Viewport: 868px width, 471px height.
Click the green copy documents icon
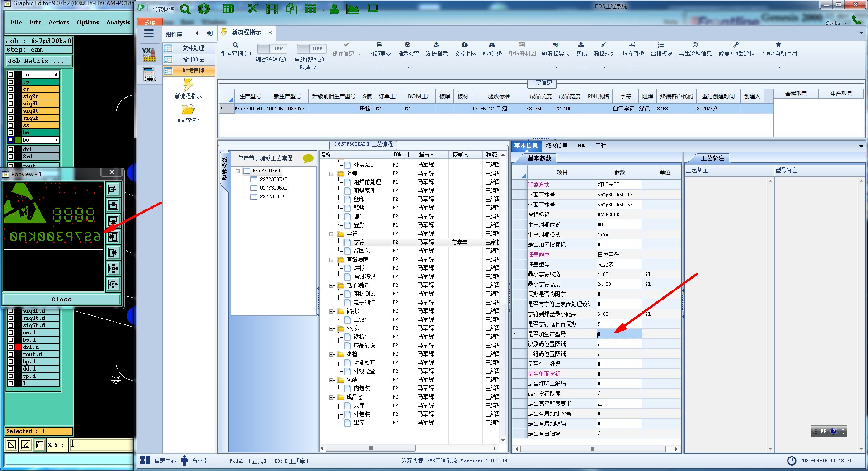tap(292, 9)
